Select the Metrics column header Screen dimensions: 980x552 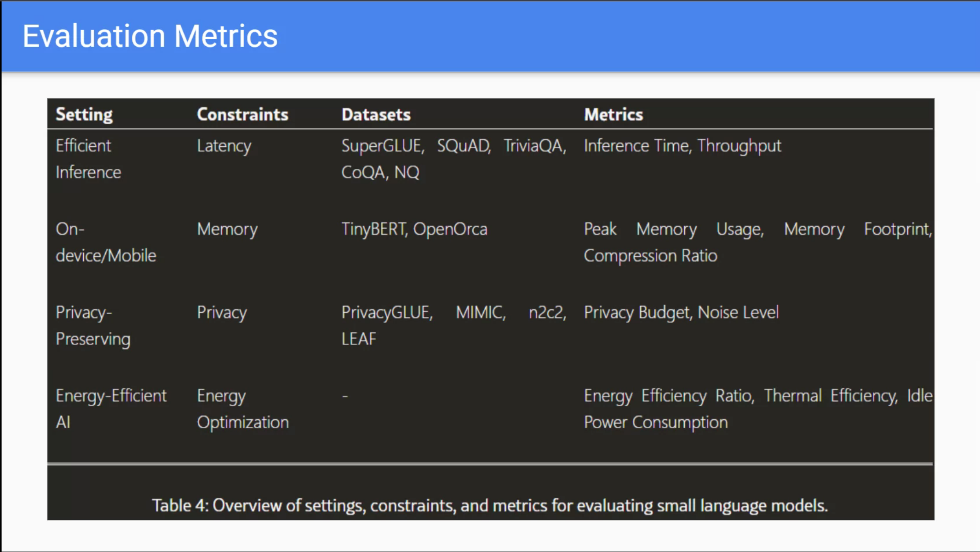(613, 114)
